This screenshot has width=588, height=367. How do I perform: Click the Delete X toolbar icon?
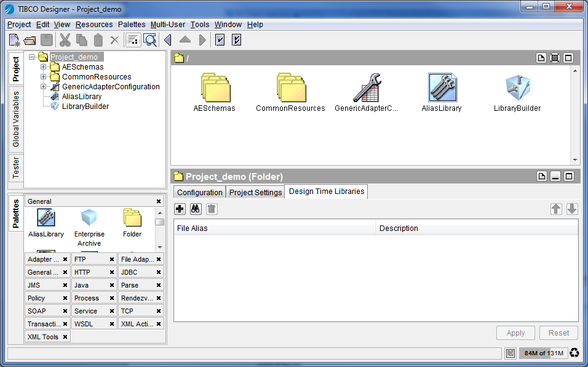click(x=115, y=40)
